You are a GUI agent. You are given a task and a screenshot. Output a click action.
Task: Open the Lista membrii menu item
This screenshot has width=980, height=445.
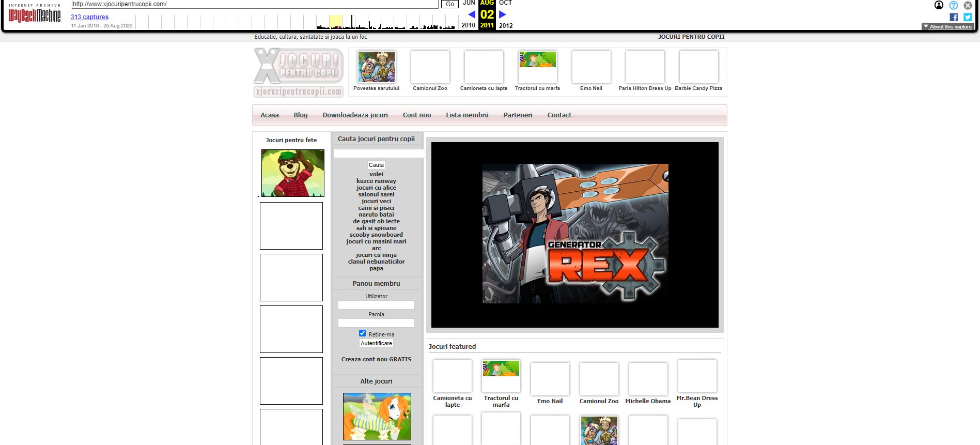[467, 115]
